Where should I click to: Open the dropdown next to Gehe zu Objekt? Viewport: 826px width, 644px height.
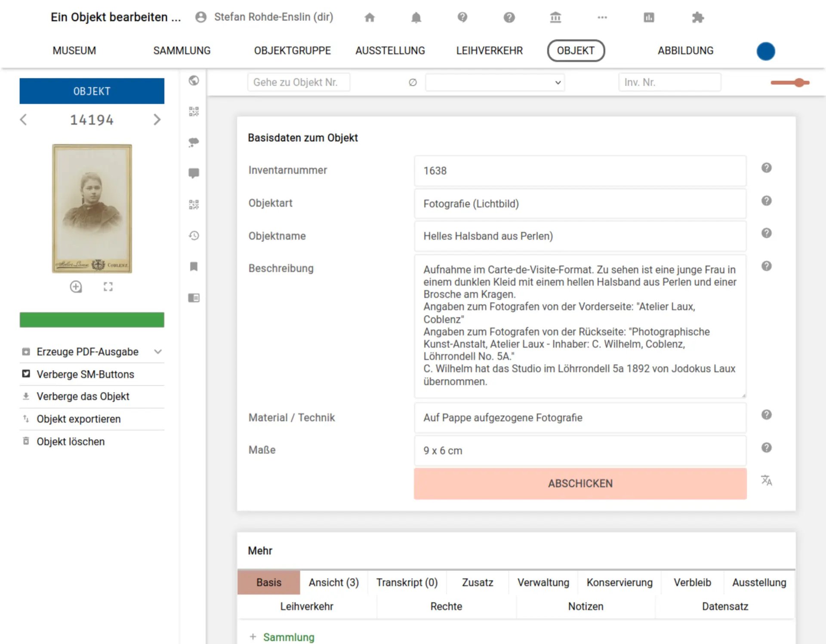point(495,82)
